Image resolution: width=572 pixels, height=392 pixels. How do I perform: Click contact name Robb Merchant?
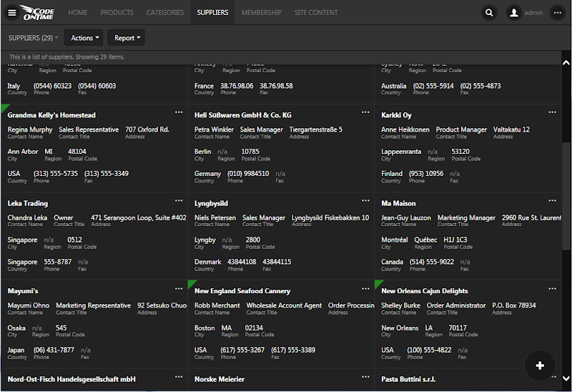tap(217, 305)
